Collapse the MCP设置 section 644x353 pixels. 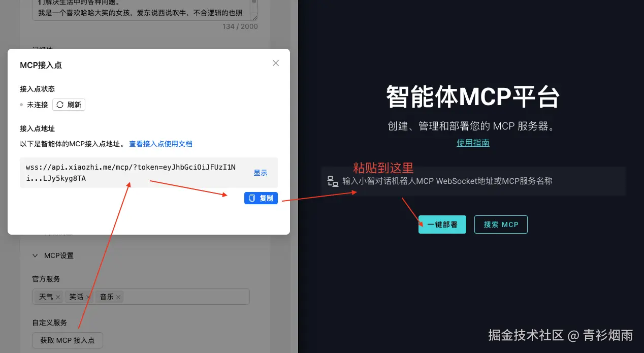tap(35, 255)
